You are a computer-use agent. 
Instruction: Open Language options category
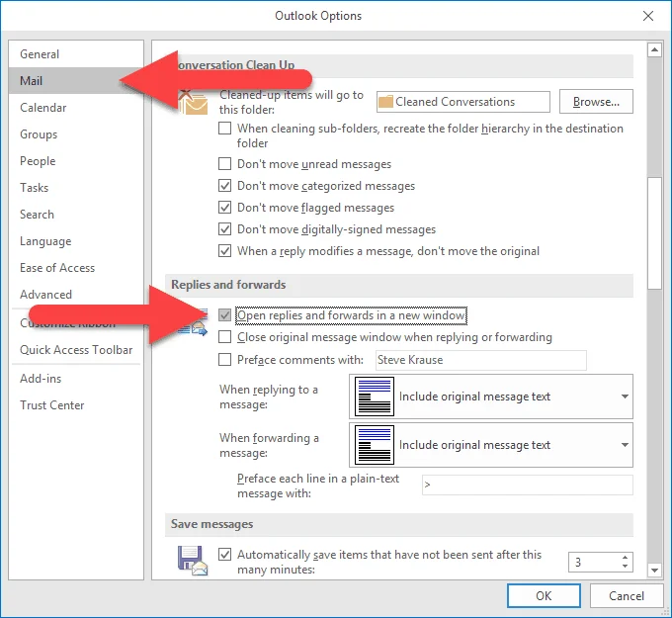[76, 241]
